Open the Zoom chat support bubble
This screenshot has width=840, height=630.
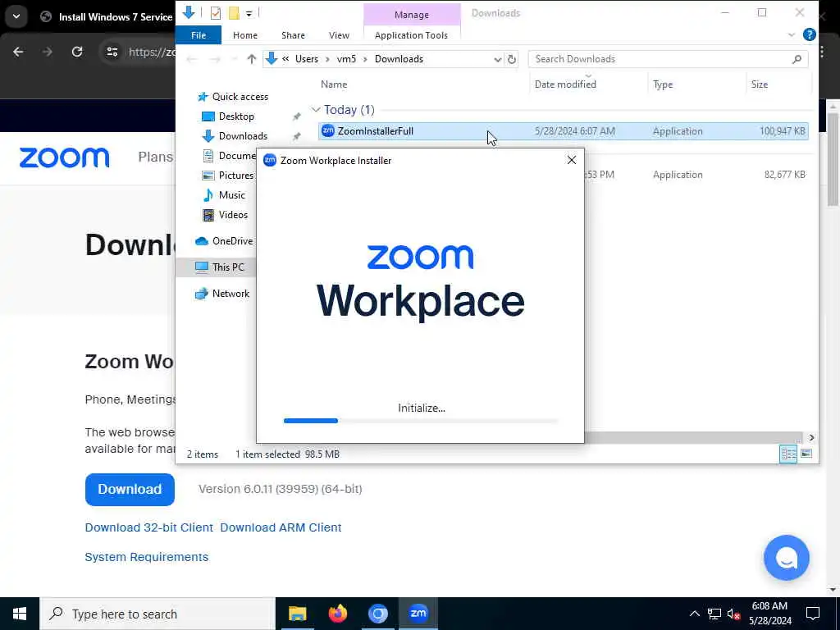(x=786, y=558)
